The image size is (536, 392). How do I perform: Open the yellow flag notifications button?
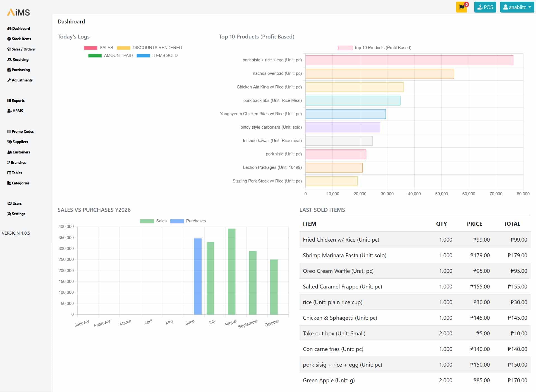[x=462, y=7]
